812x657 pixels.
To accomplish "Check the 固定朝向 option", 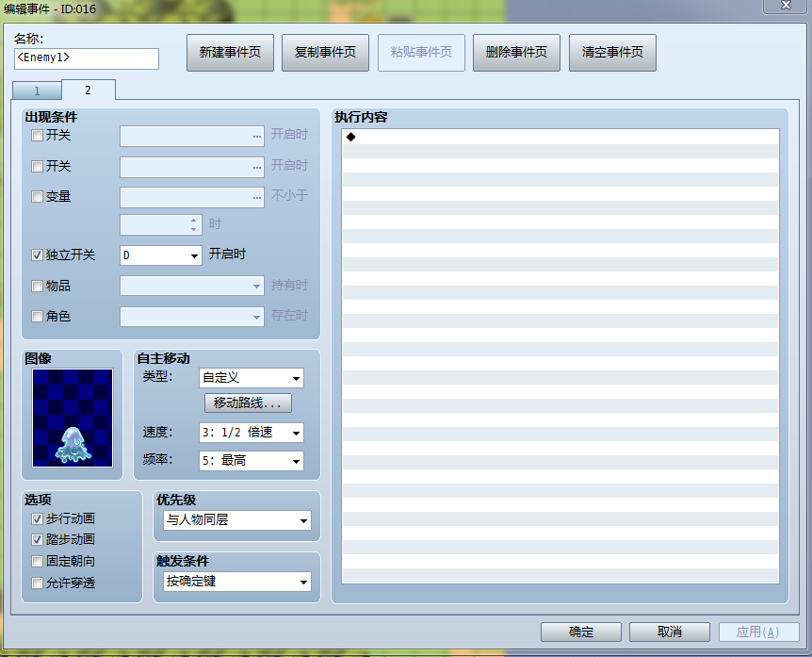I will click(x=37, y=561).
